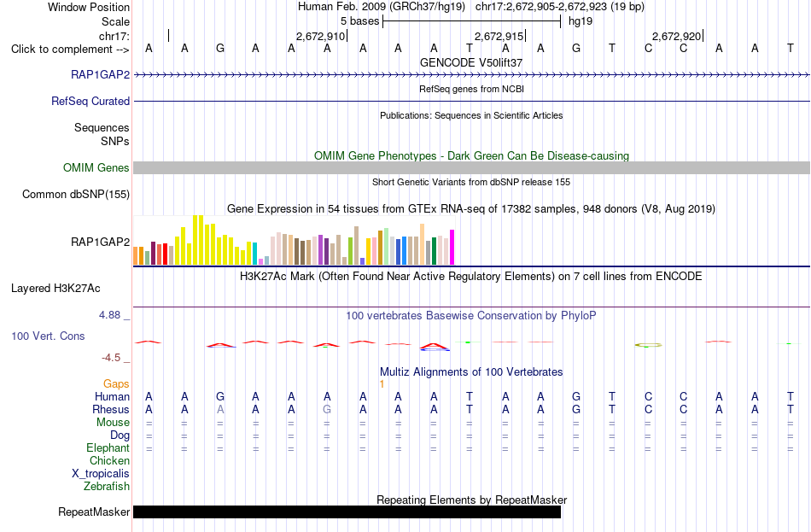Viewport: 811px width, 532px height.
Task: Open the Layered H3K27Ac track label
Action: point(55,289)
